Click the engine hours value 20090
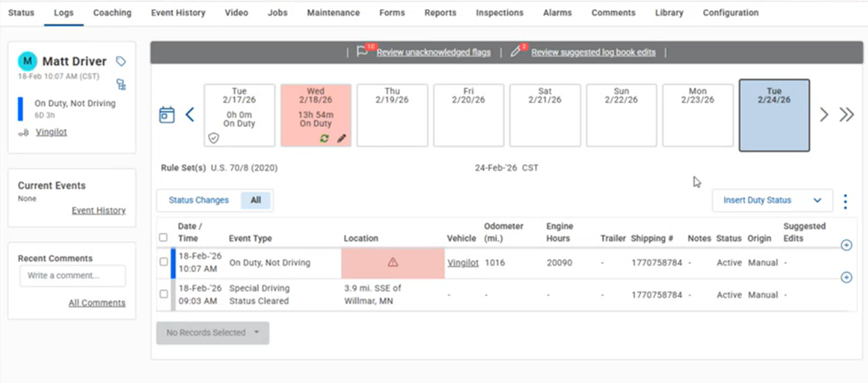868x383 pixels. click(x=559, y=263)
